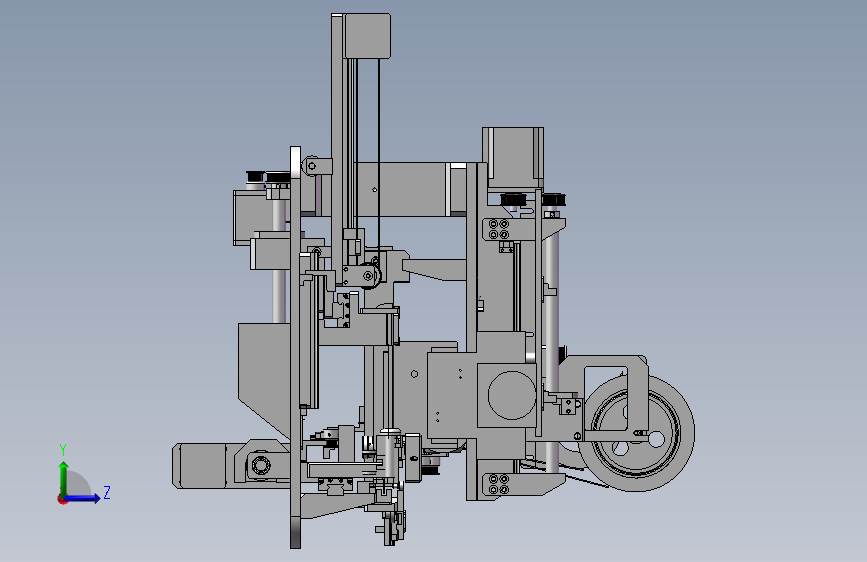Image resolution: width=867 pixels, height=562 pixels.
Task: Select the upper four-bolt cluster on the right frame
Action: coord(499,229)
